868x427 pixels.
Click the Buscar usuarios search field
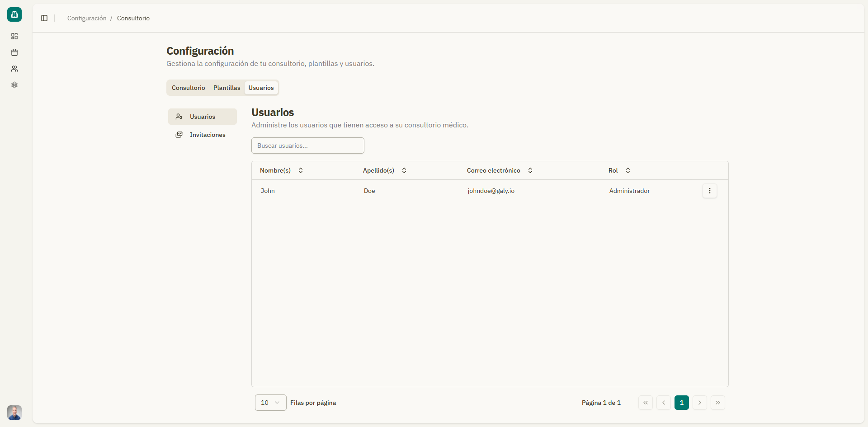click(x=307, y=145)
